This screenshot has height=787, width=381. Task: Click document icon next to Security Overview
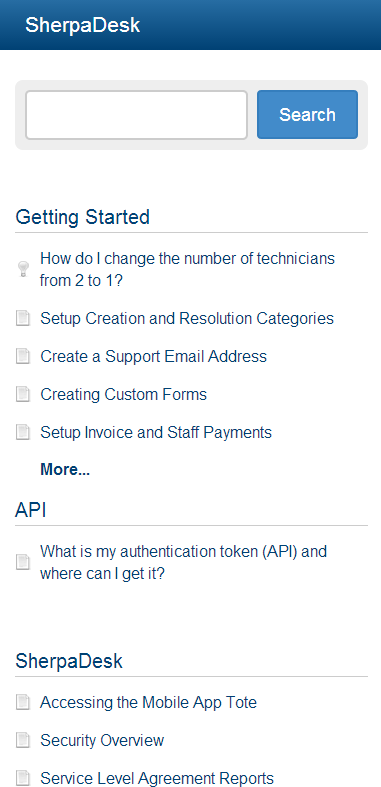pos(23,740)
